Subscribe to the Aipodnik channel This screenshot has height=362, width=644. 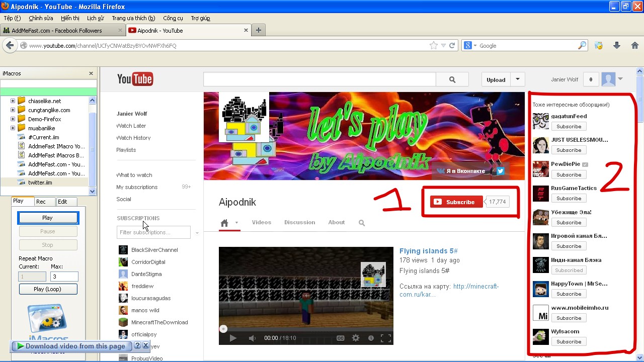point(456,202)
